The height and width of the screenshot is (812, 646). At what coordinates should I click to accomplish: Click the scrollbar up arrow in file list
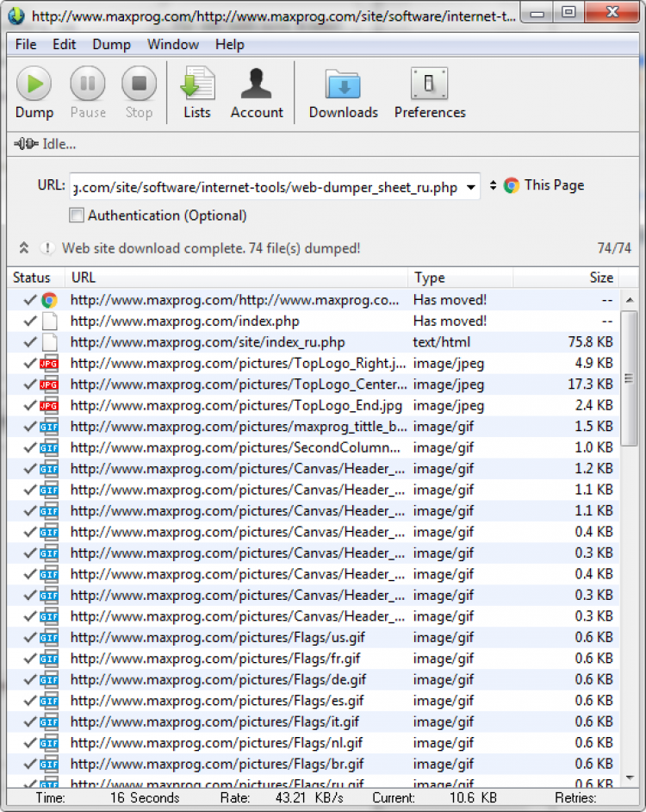tap(630, 300)
